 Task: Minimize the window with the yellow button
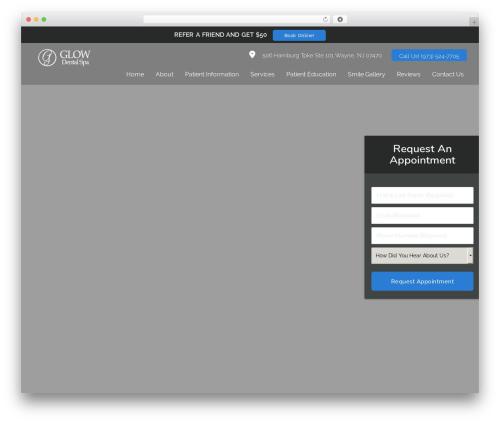coord(36,19)
